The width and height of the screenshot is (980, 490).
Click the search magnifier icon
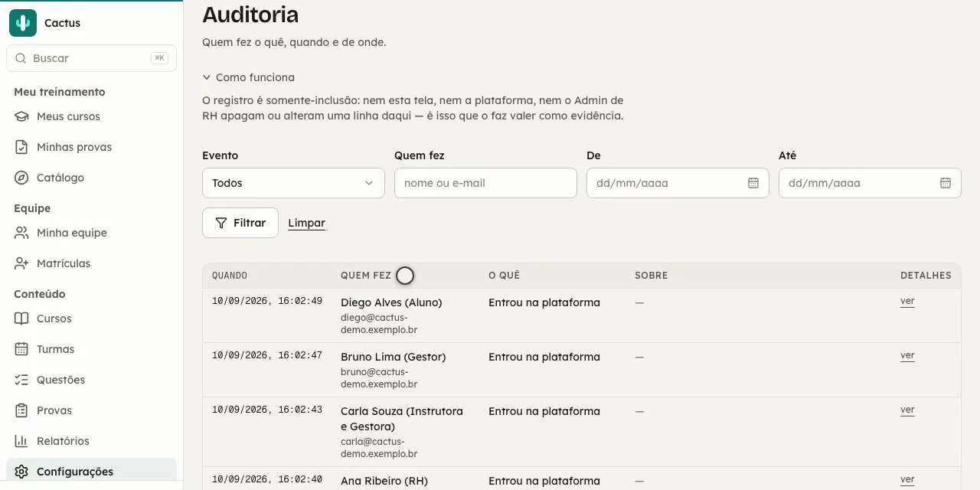(x=20, y=58)
